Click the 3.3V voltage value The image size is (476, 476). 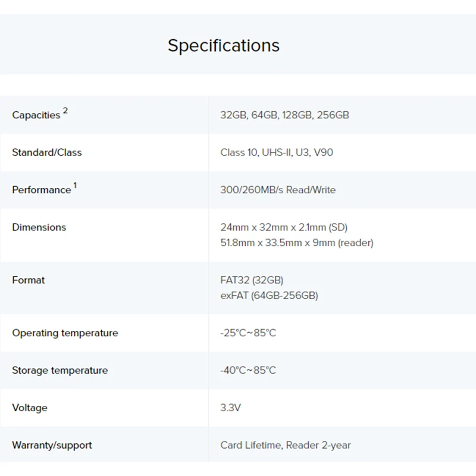point(231,408)
